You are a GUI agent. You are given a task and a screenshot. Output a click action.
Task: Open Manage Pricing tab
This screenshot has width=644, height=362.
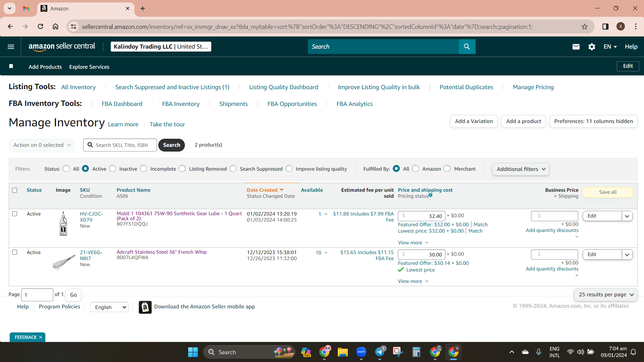[x=533, y=87]
